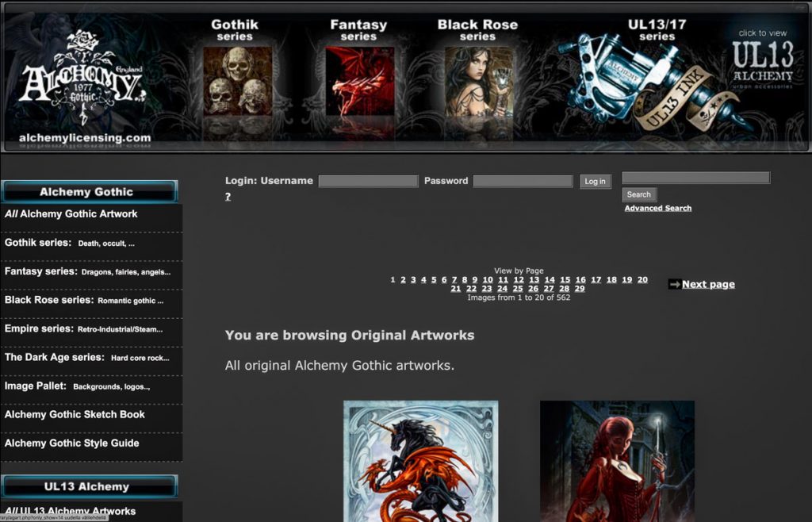Viewport: 812px width, 522px height.
Task: Go to page 21 of results
Action: (x=456, y=289)
